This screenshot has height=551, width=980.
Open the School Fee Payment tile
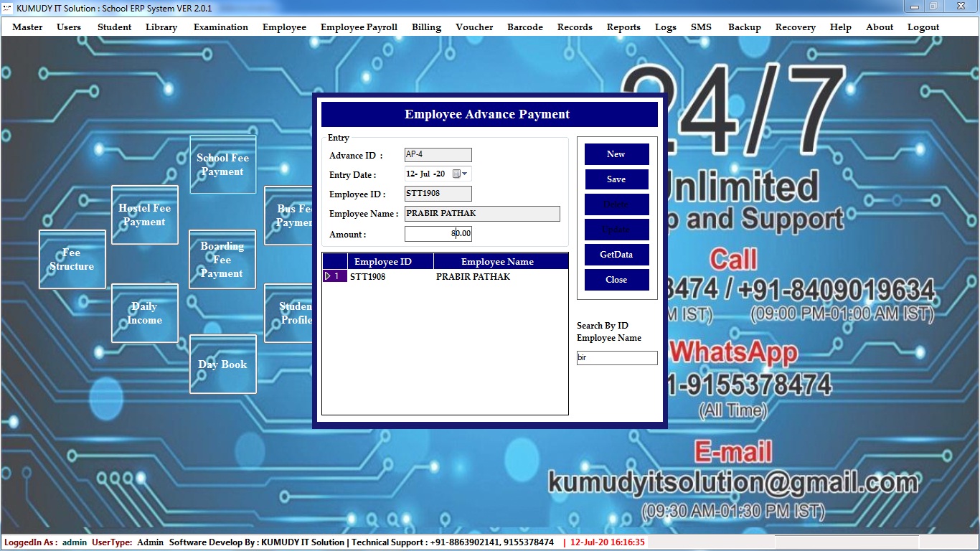click(x=222, y=165)
